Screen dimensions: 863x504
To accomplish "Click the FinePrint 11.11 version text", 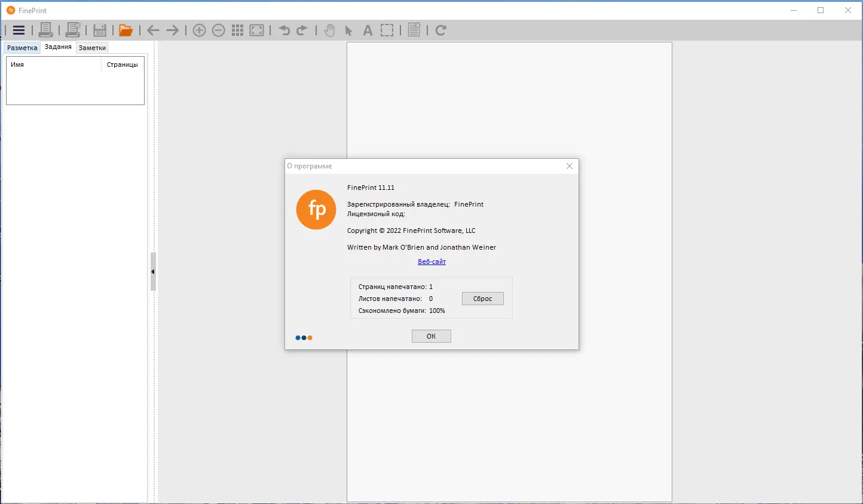I will (371, 188).
